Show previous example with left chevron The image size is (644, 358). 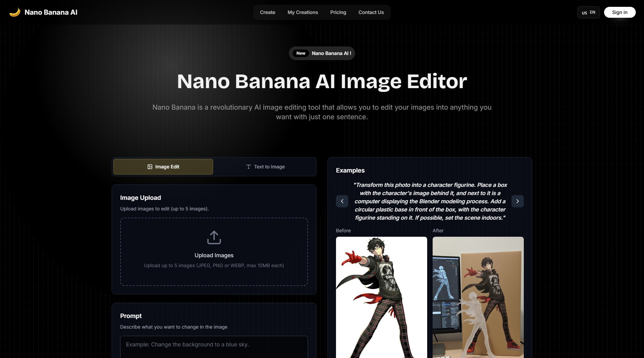point(342,201)
